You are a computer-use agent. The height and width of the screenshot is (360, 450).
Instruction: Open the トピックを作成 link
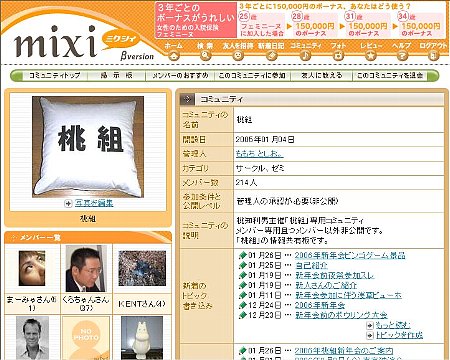coord(399,335)
